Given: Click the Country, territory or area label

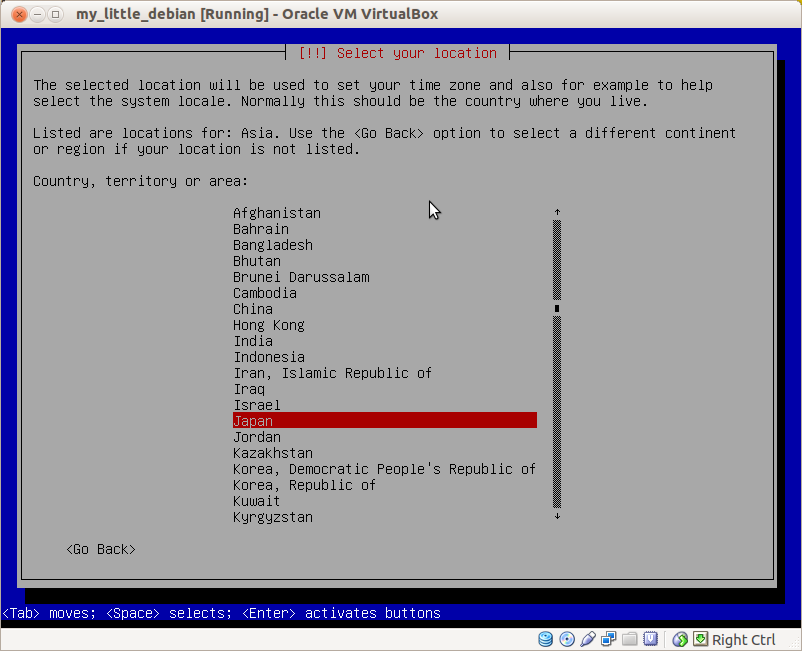Looking at the screenshot, I should [141, 181].
